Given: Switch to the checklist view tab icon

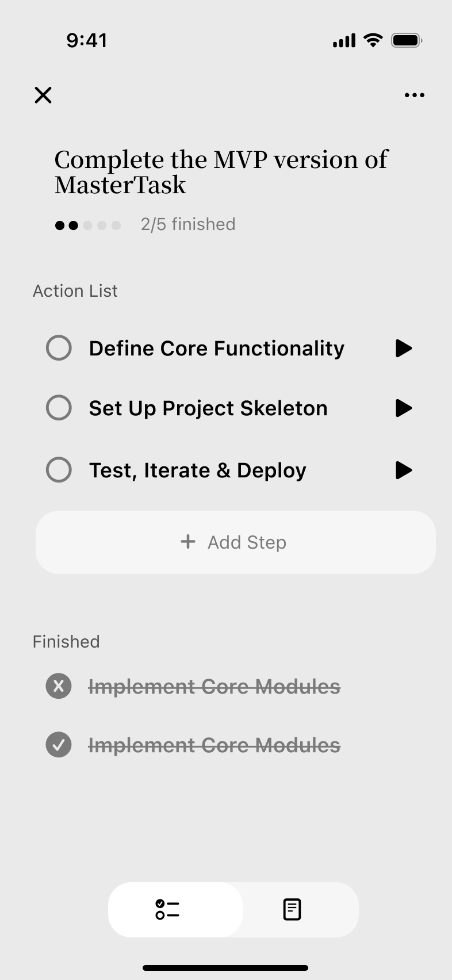Looking at the screenshot, I should pyautogui.click(x=167, y=909).
